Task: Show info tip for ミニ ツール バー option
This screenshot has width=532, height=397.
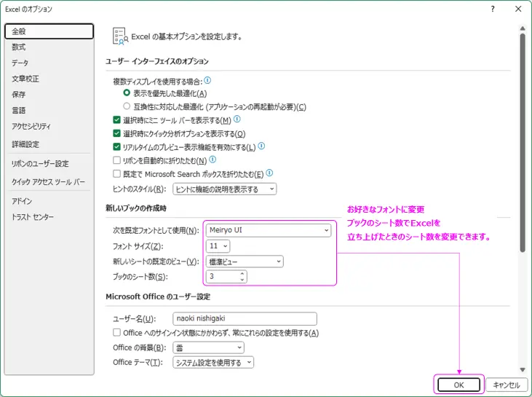Action: (x=237, y=119)
